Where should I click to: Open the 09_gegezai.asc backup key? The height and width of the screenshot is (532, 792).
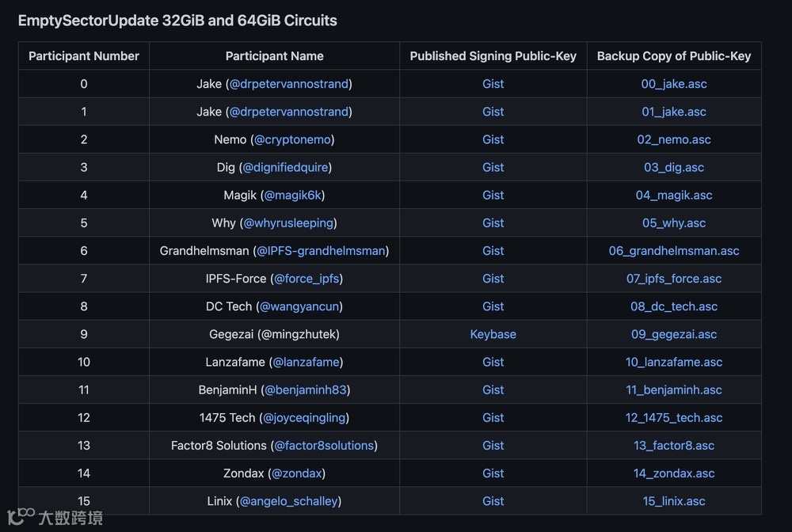pos(674,334)
